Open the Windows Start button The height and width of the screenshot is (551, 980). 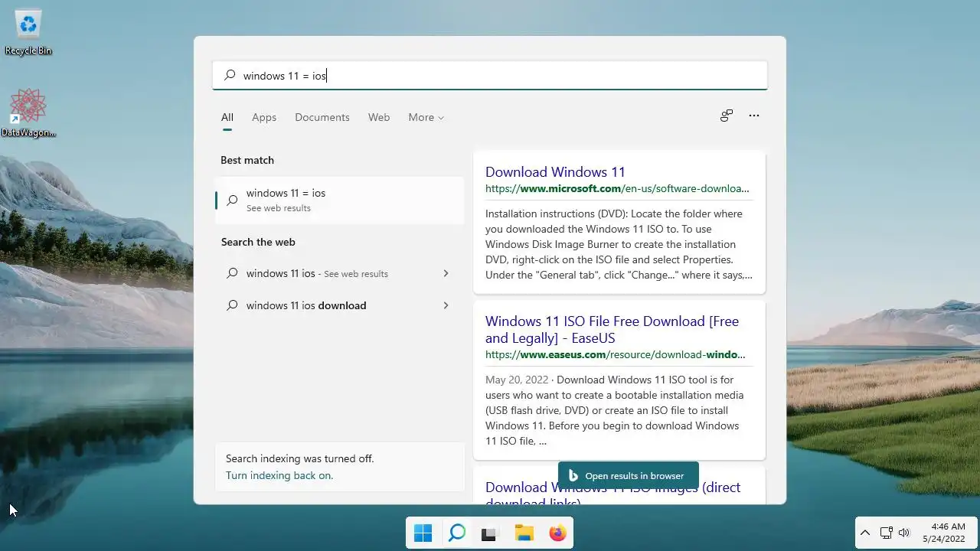423,533
